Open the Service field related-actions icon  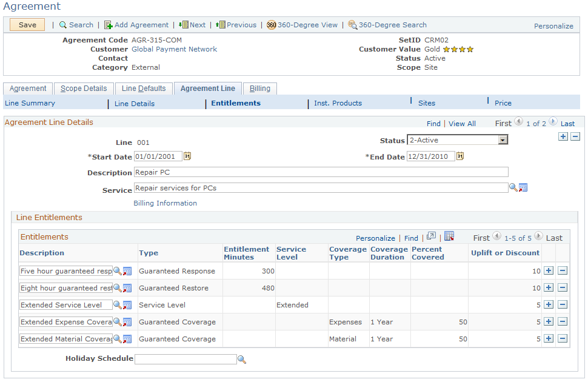(523, 187)
